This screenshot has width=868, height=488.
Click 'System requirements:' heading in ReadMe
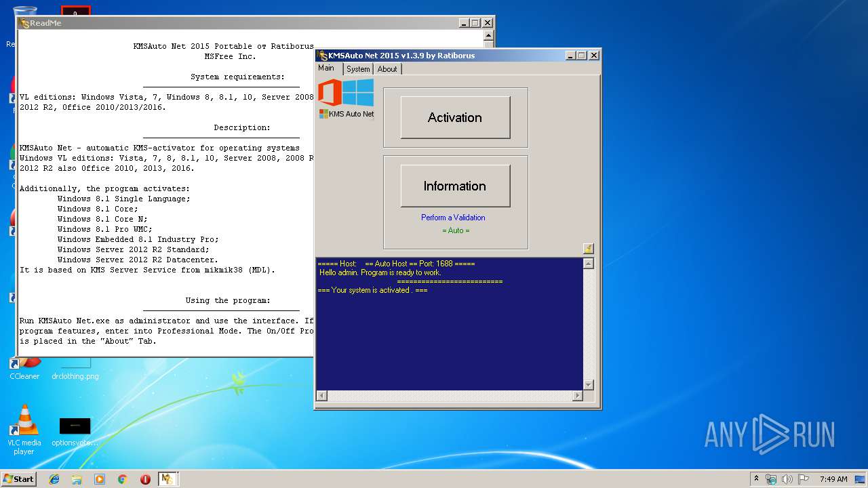[x=237, y=77]
